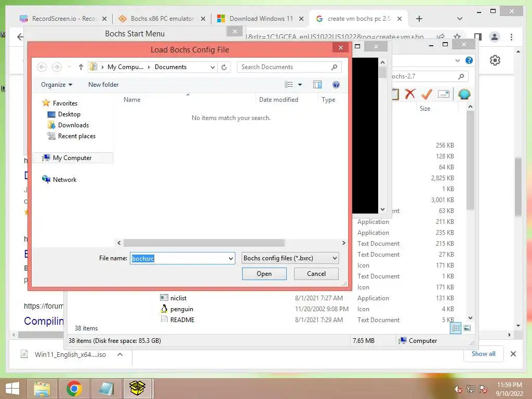
Task: Click the Cancel button
Action: pos(316,274)
